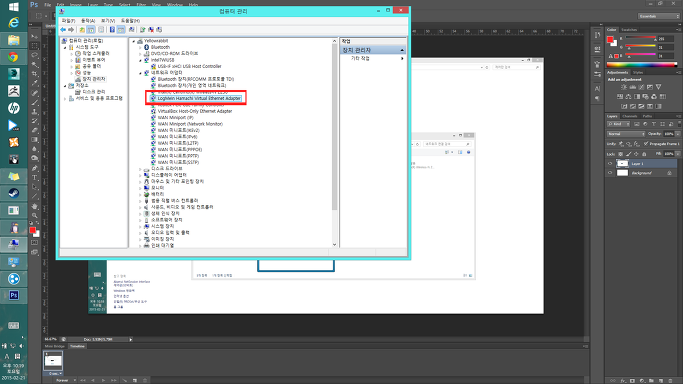683x384 pixels.
Task: Toggle the type layers filter in Layers panel
Action: [654, 124]
